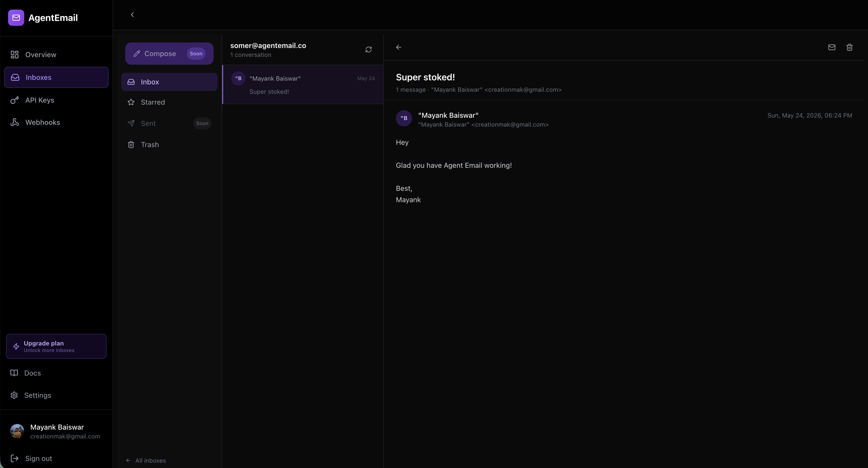Click the Upgrade plan lightning icon
Screen dimensions: 868x468
(x=16, y=346)
